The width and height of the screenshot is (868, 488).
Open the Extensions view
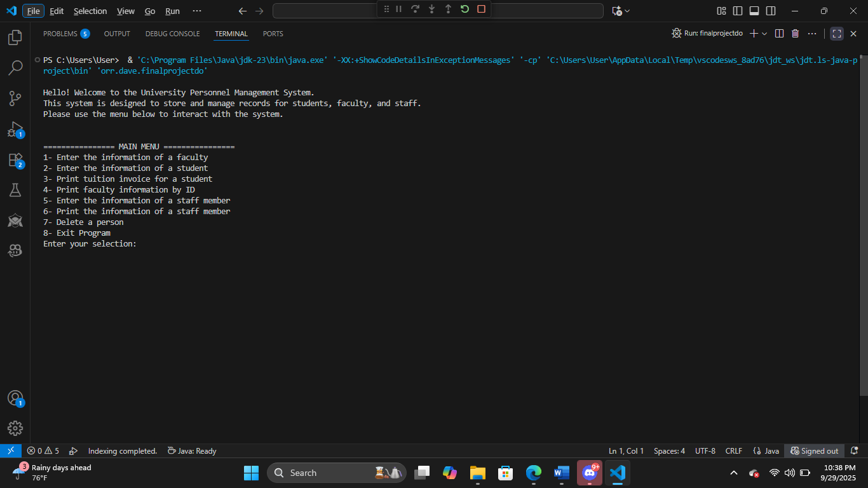tap(15, 159)
